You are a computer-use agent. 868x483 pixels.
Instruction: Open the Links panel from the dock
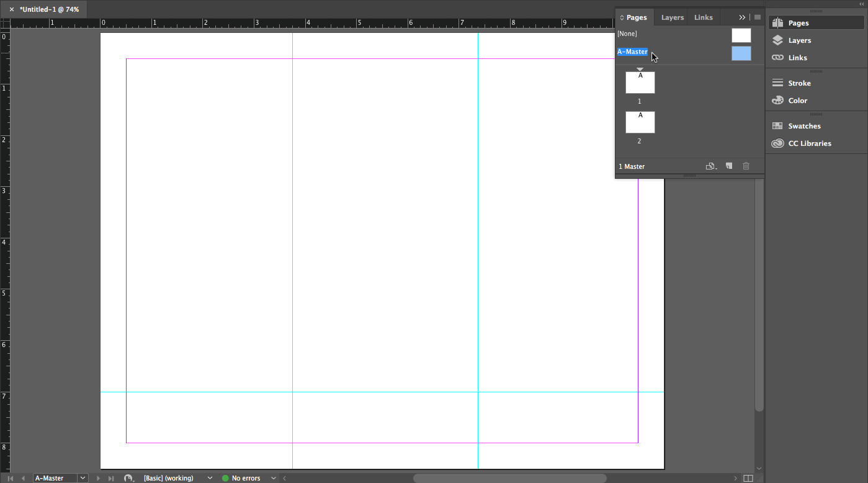tap(797, 58)
